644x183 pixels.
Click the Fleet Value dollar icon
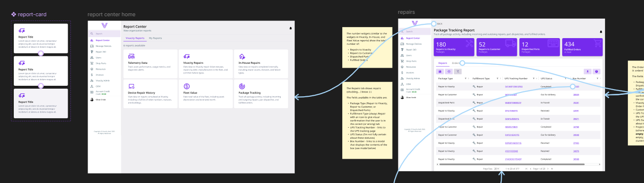[186, 86]
